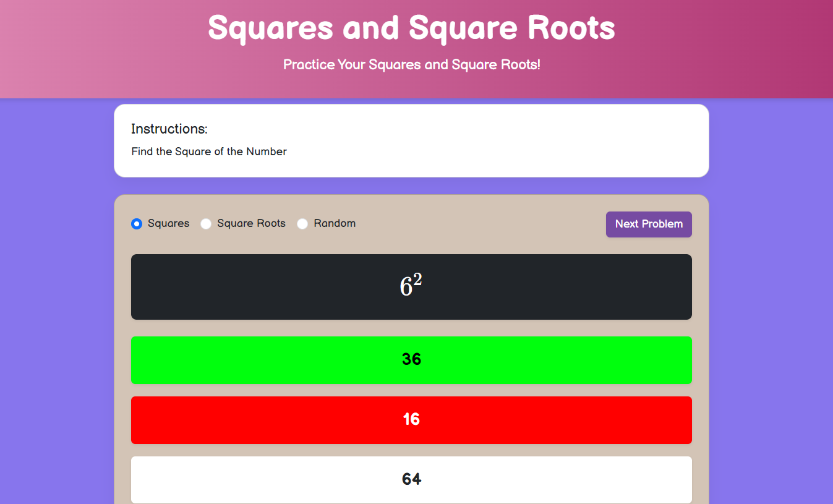This screenshot has height=504, width=833.
Task: Pick the red answer 16
Action: click(411, 420)
